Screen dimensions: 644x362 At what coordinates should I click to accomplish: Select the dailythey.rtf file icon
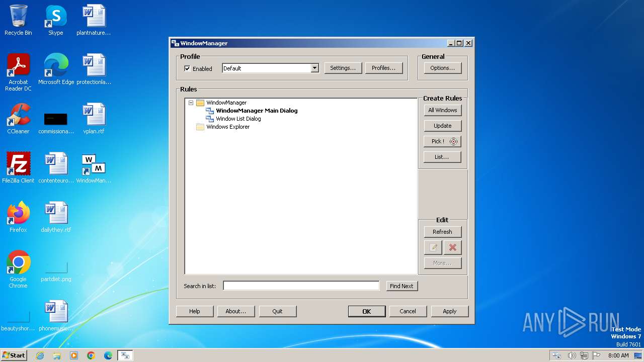point(56,217)
